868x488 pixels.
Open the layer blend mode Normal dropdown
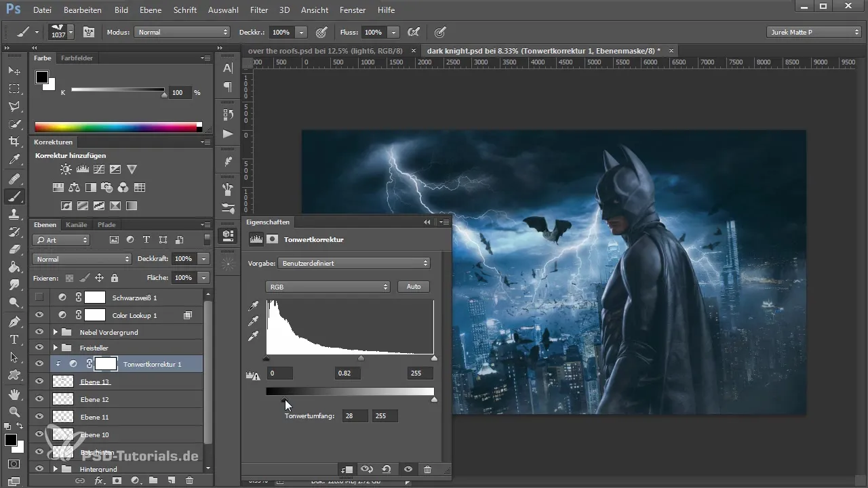[81, 259]
